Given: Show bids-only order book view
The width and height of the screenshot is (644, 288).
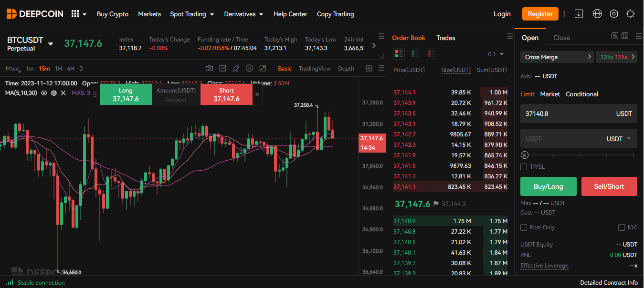Looking at the screenshot, I should pyautogui.click(x=415, y=53).
